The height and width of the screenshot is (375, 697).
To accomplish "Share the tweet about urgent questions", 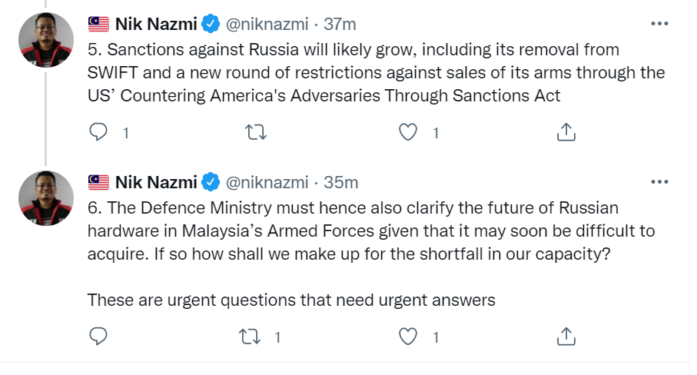I will point(566,336).
